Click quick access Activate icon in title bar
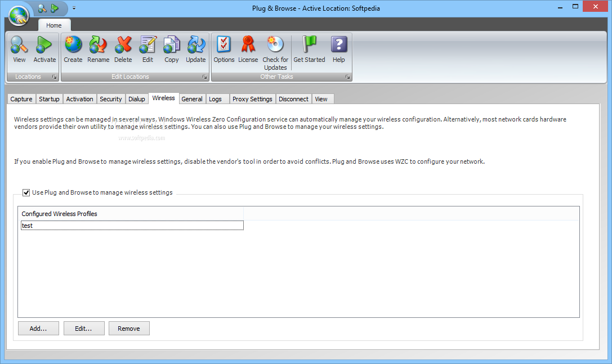The image size is (612, 364). pos(55,8)
